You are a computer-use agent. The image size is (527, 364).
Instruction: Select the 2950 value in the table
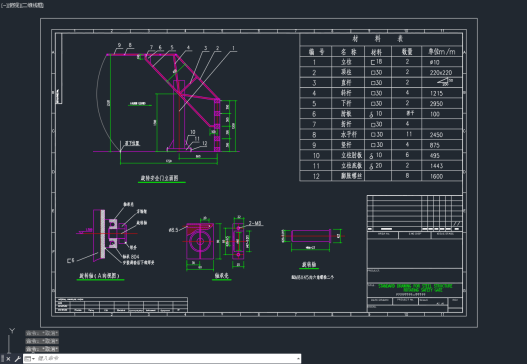[x=436, y=104]
